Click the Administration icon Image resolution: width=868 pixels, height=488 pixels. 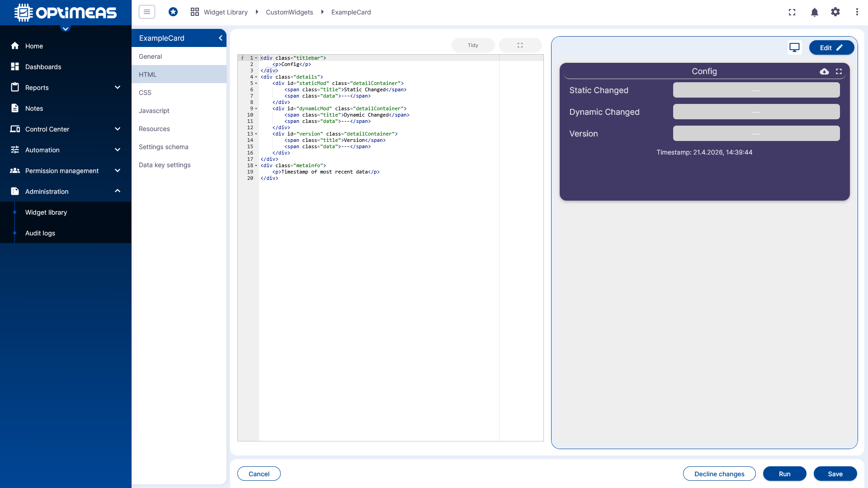pyautogui.click(x=15, y=191)
